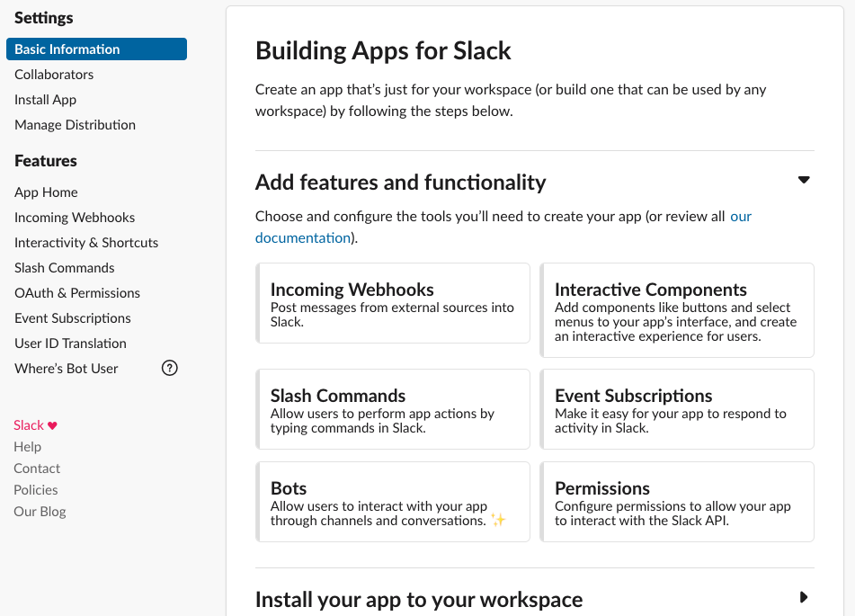This screenshot has width=855, height=616.
Task: Click the Bots feature card
Action: click(x=393, y=502)
